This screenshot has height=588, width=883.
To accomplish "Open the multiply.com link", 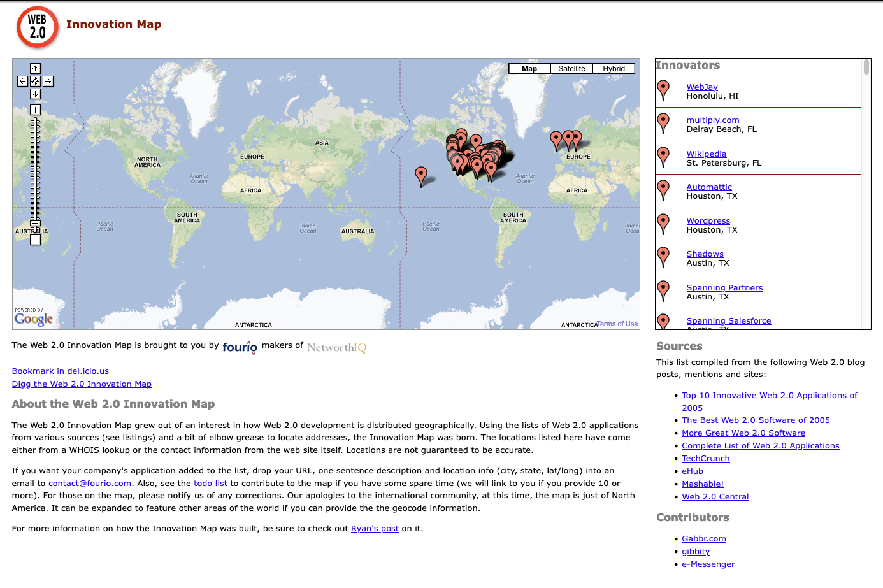I will click(713, 120).
